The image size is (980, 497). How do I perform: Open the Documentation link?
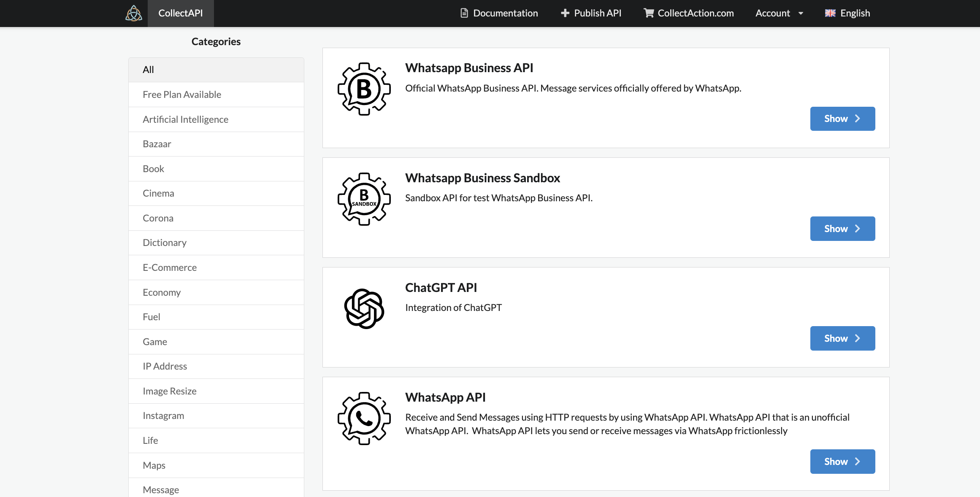499,13
